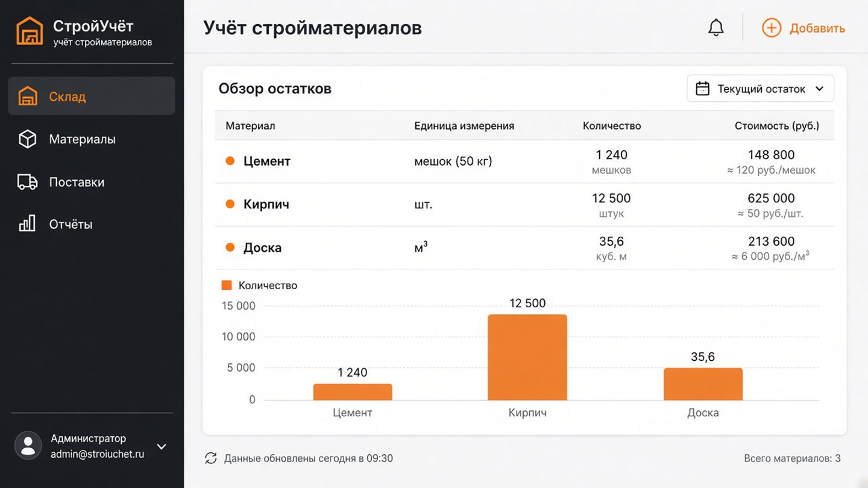Click the refresh icon near update time
Viewport: 868px width, 488px height.
[x=210, y=458]
